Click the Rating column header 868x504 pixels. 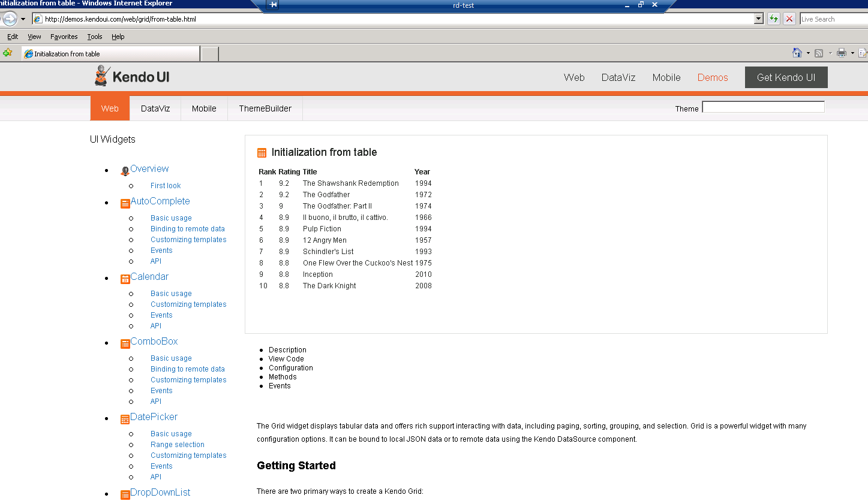[x=289, y=172]
